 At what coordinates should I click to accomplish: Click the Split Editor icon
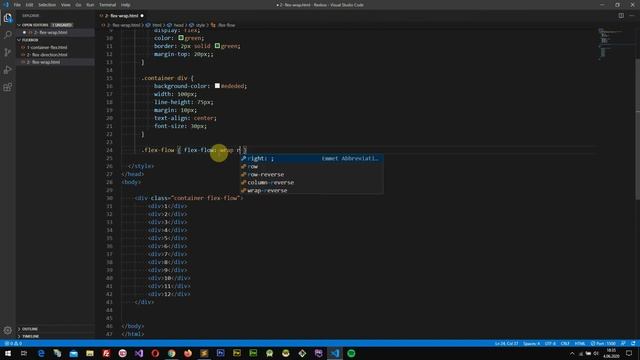click(621, 16)
